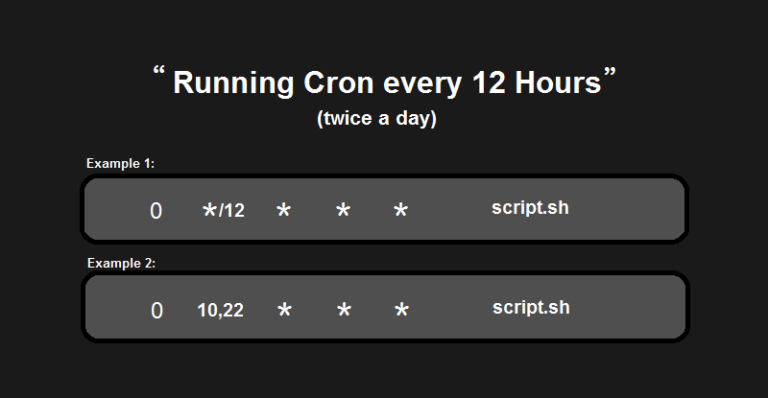The width and height of the screenshot is (768, 398).
Task: Click the month asterisk in Example 1
Action: [343, 211]
